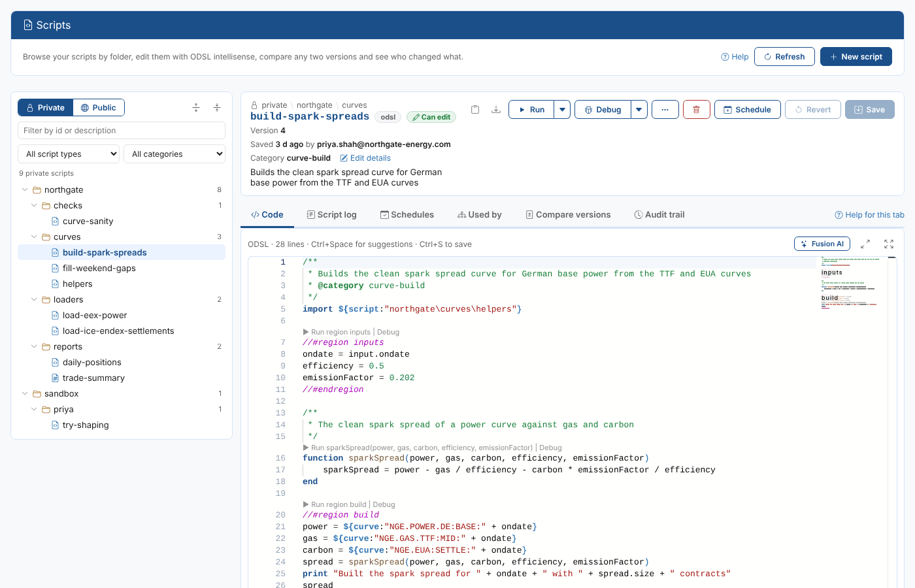Open the more actions ellipsis menu

pyautogui.click(x=665, y=110)
